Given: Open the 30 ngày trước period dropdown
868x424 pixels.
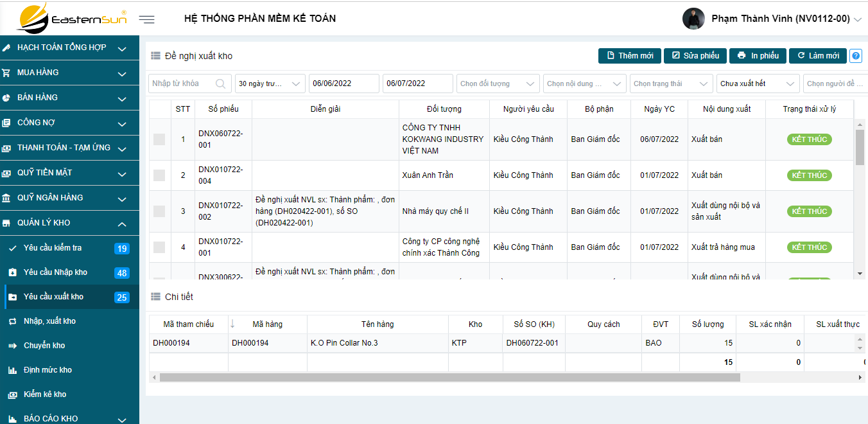Looking at the screenshot, I should [270, 84].
